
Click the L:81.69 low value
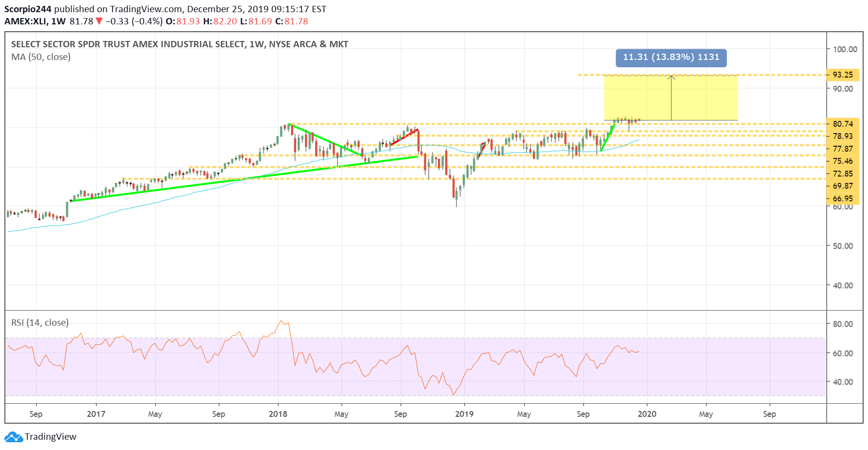(x=256, y=21)
